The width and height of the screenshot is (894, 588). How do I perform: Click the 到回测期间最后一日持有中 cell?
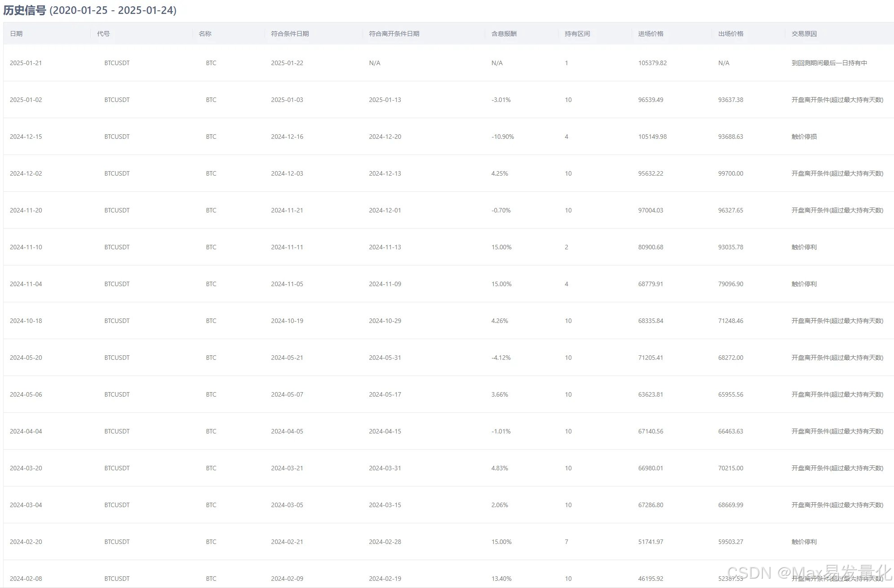(829, 63)
